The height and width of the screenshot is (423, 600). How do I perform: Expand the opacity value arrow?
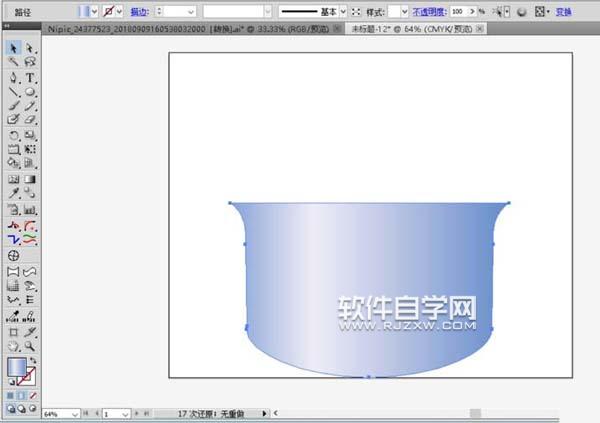[x=472, y=12]
